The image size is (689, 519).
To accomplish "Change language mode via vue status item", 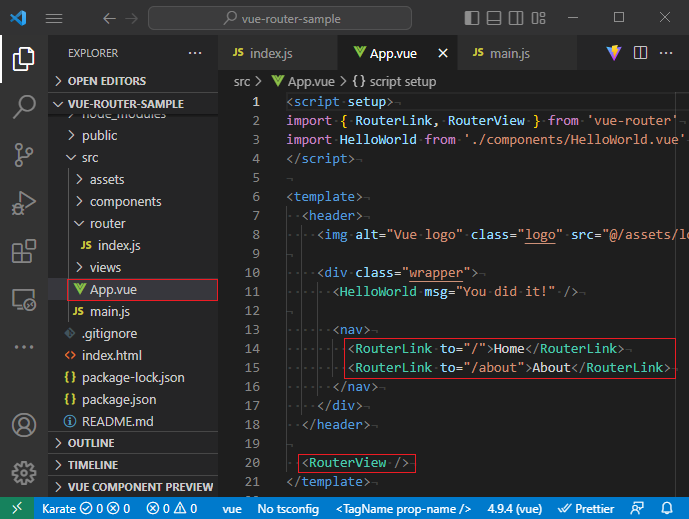I will pos(232,508).
